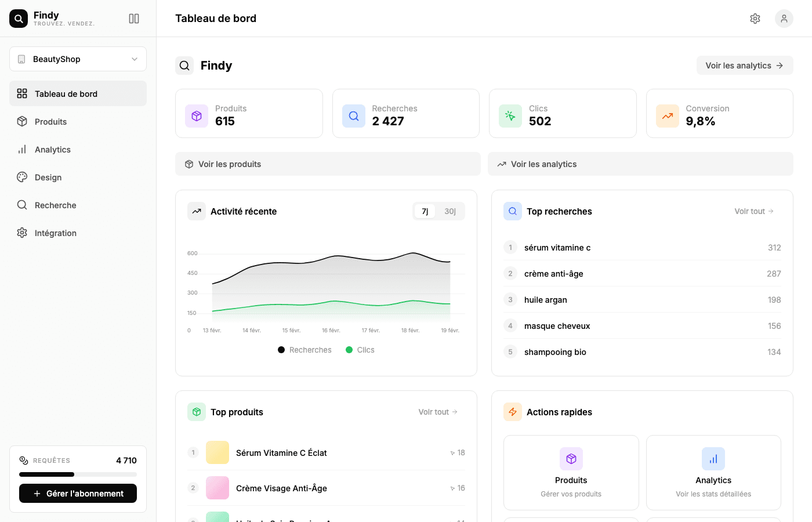This screenshot has height=522, width=812.
Task: Click the 18 clicks count for Sérum
Action: 458,452
